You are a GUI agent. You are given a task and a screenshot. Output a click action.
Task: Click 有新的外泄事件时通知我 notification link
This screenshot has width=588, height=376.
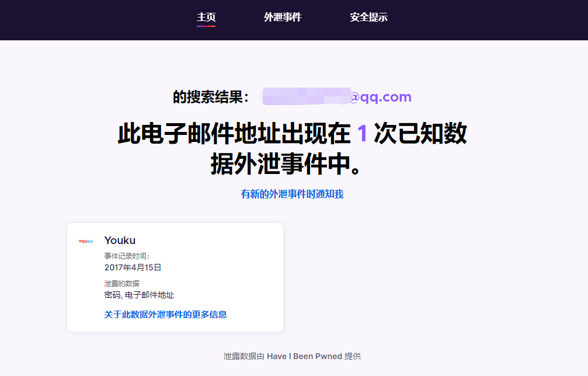click(292, 193)
